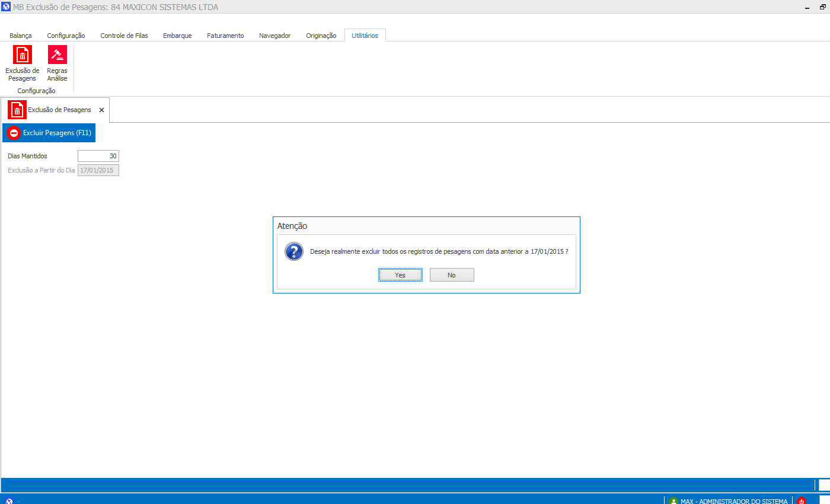The image size is (830, 504).
Task: Click the title 'MB Exclusão de Pesagens: 84 MAXICON'
Action: coord(116,7)
